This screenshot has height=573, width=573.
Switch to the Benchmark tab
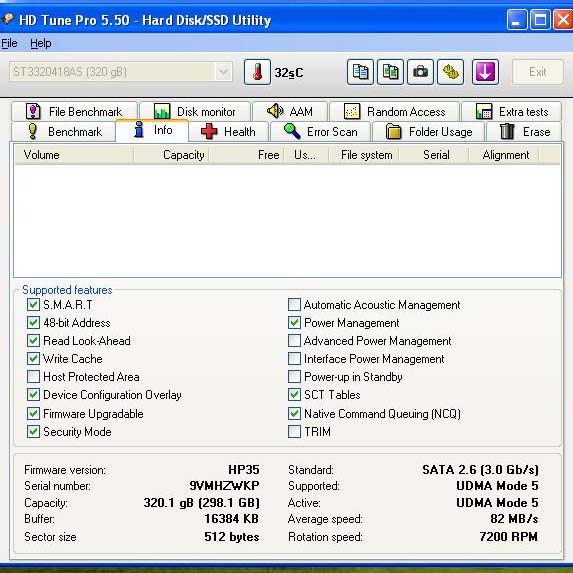[x=64, y=132]
